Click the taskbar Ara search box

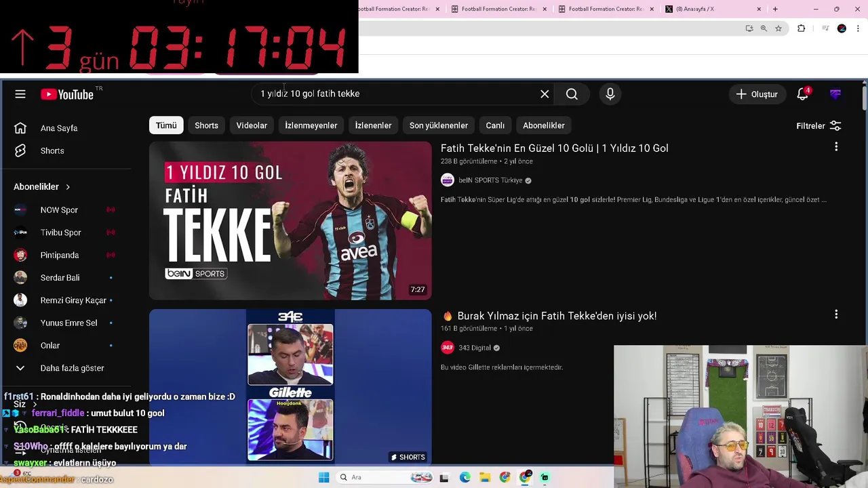point(384,477)
